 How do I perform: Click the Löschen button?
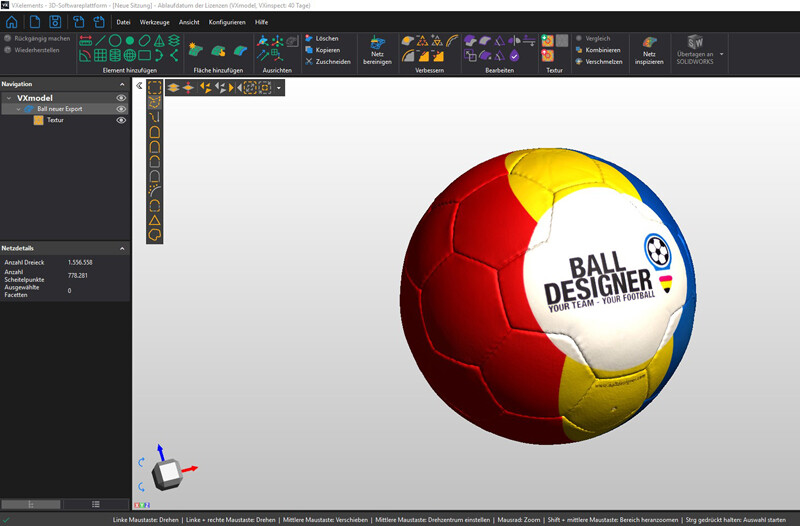(326, 38)
